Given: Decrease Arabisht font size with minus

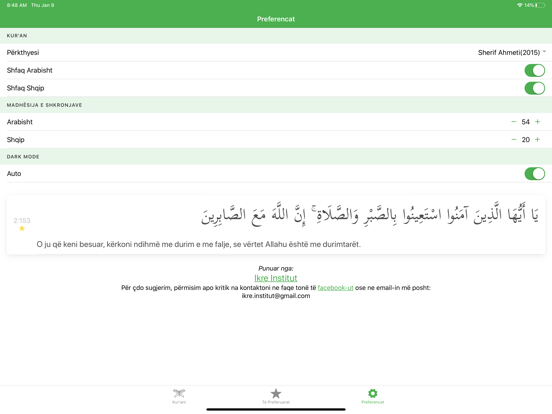Looking at the screenshot, I should [x=514, y=122].
